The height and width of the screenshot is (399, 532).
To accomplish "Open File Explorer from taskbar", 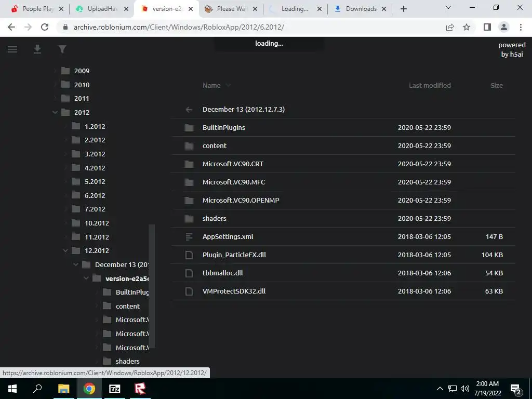I will point(63,389).
